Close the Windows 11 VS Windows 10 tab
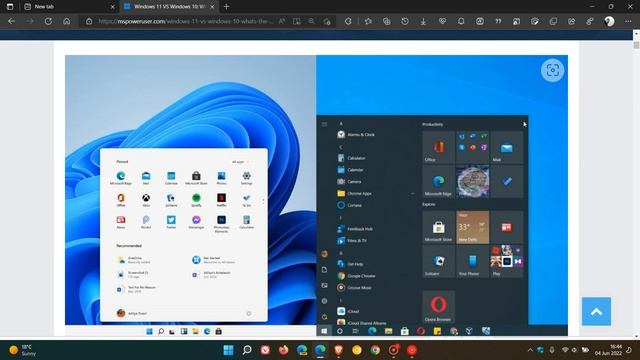Viewport: 640px width, 360px height. tap(212, 7)
